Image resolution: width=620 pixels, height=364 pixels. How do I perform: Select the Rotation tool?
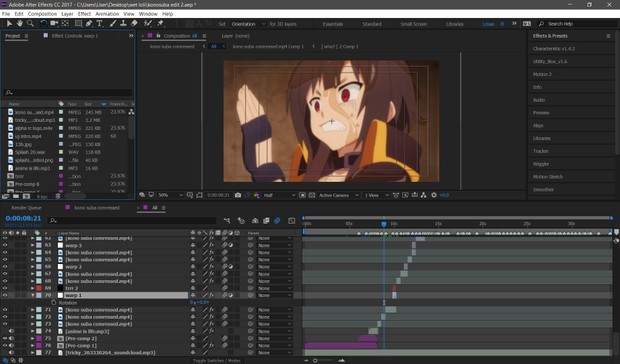coord(43,24)
